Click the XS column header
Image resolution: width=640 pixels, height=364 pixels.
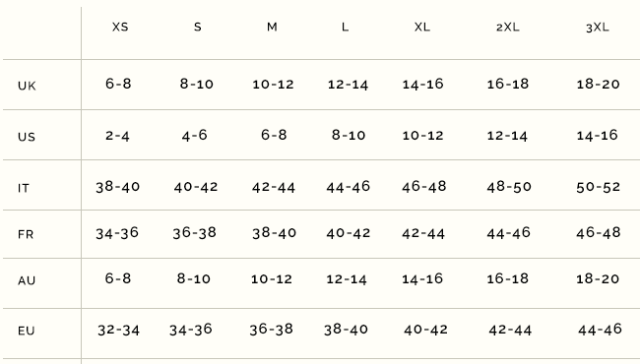click(120, 27)
